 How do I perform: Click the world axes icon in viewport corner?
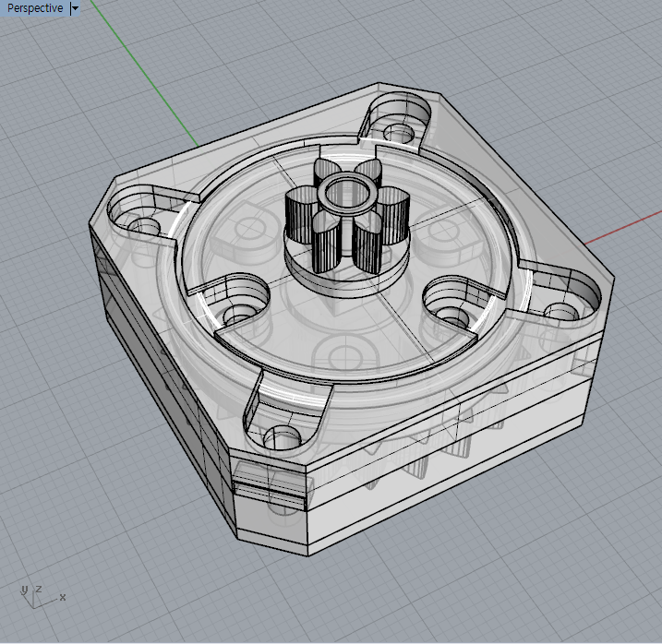click(42, 596)
